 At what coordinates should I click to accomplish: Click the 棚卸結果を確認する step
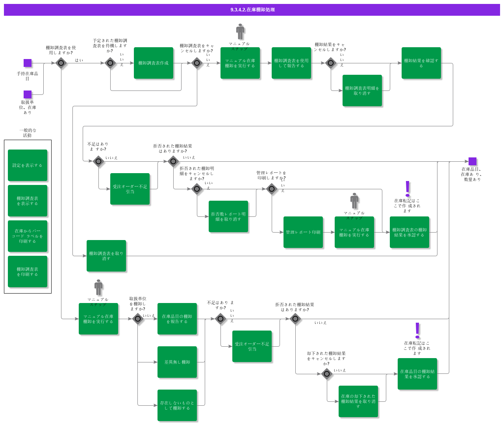(x=421, y=63)
